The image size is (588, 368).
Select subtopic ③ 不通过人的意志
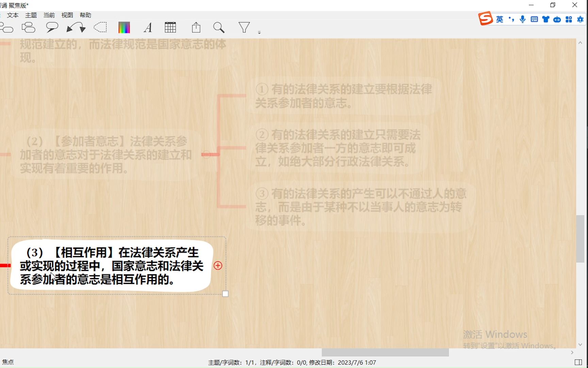[x=361, y=207]
